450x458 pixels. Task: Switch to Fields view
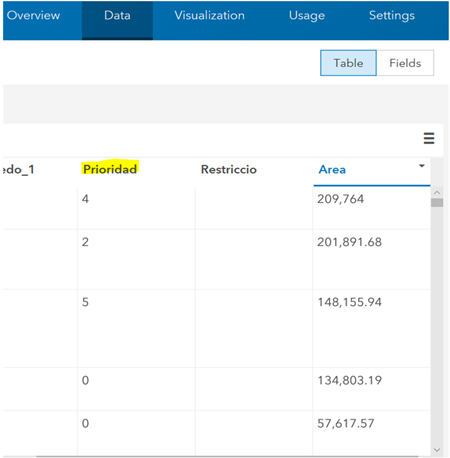pyautogui.click(x=405, y=63)
